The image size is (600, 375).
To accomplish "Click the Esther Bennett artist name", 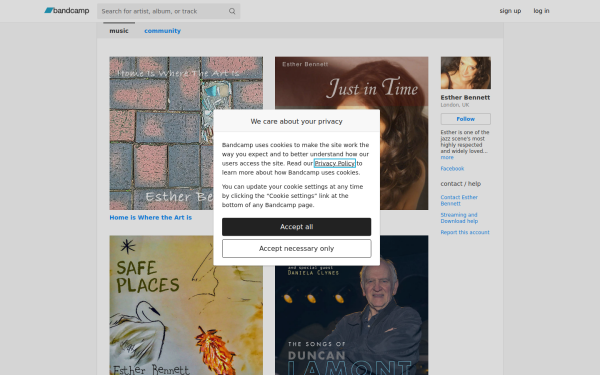I will pos(465,97).
